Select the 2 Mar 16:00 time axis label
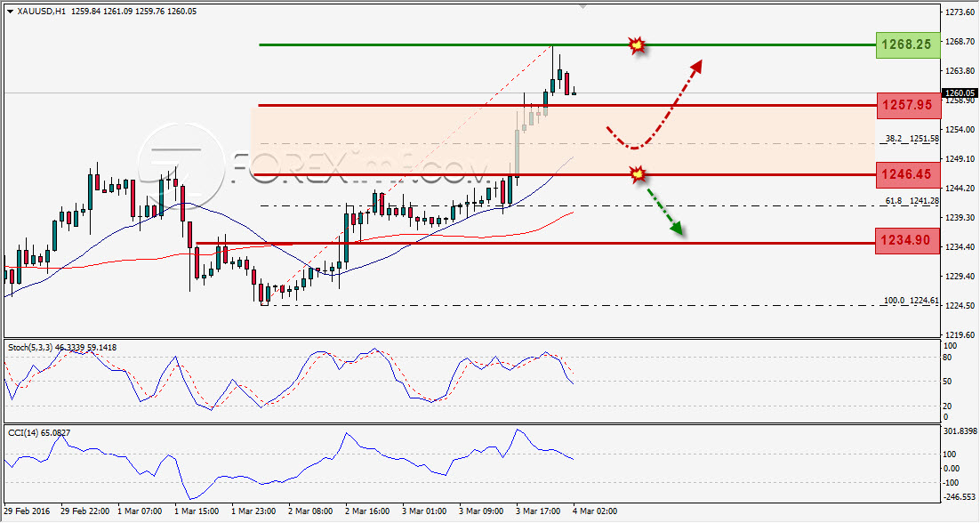This screenshot has width=980, height=523. (x=367, y=511)
